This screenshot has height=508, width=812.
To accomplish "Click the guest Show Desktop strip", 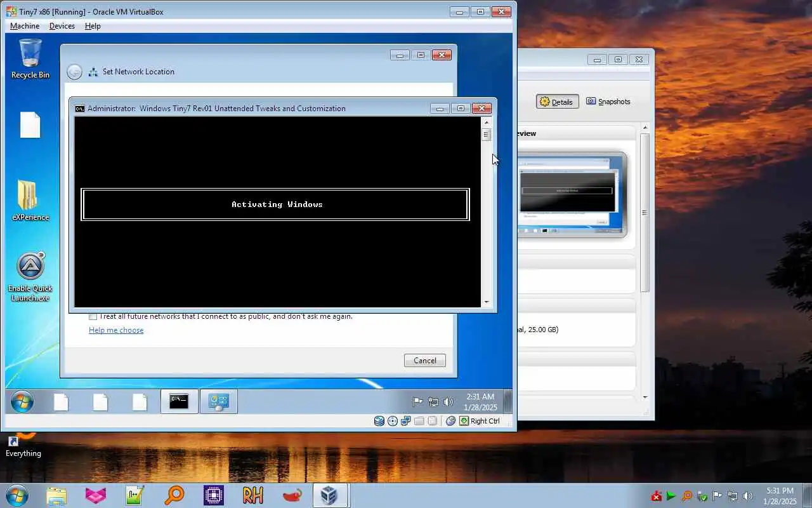I will click(x=507, y=402).
